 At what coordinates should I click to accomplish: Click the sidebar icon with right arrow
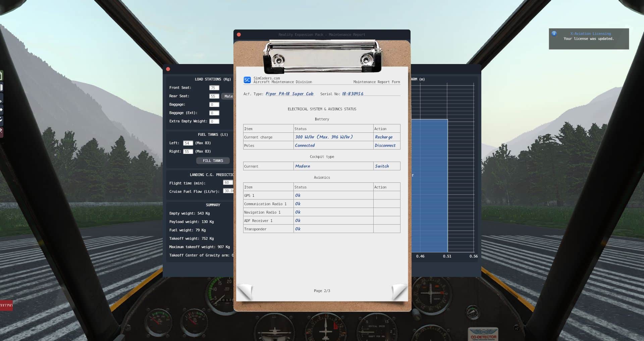tap(1, 110)
